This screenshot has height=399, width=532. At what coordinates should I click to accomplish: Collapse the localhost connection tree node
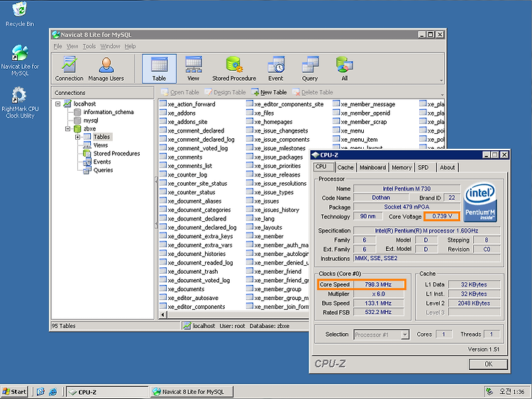57,103
